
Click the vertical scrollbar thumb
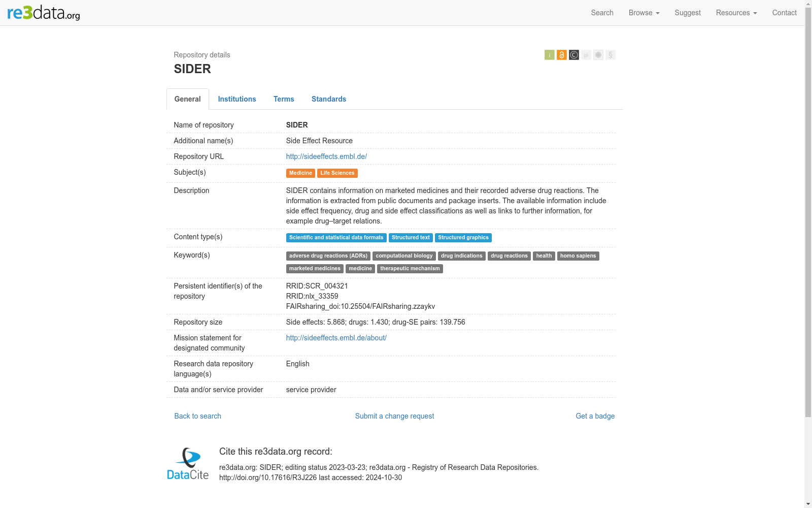click(808, 212)
